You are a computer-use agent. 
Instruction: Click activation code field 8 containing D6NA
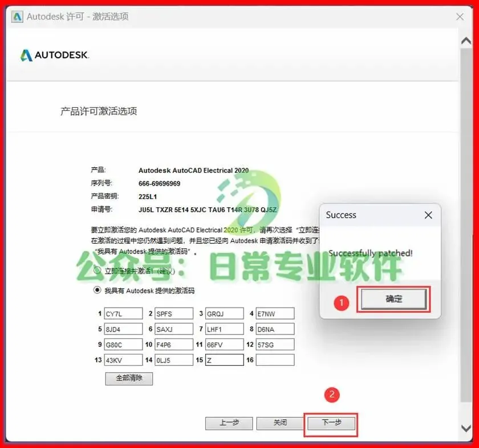tap(275, 329)
